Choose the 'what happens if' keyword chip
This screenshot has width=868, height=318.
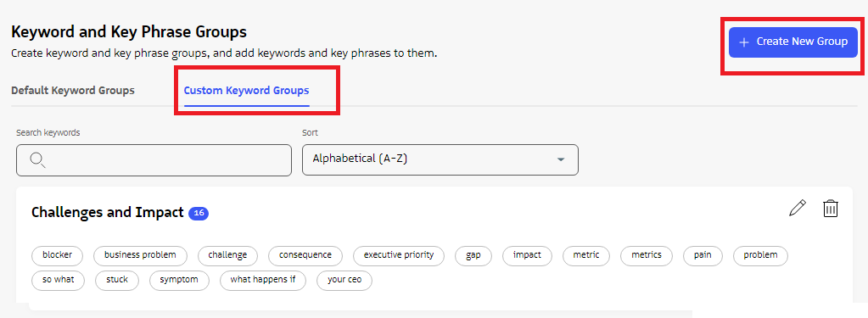coord(263,280)
